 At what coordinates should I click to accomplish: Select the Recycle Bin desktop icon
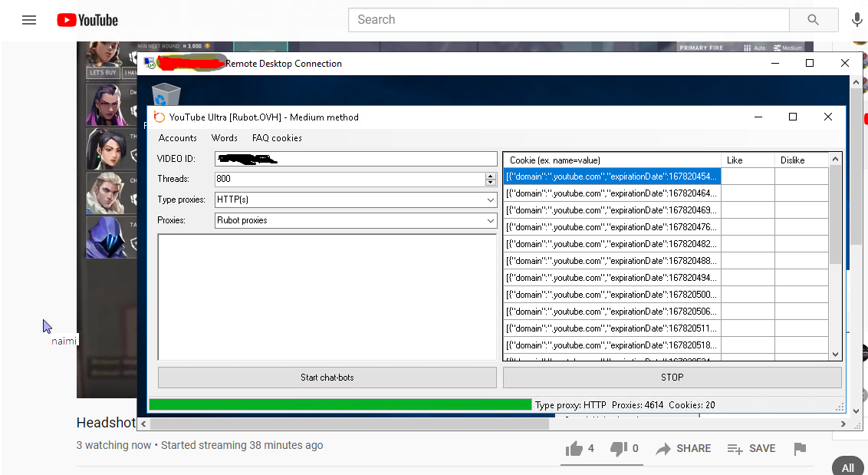coord(166,94)
